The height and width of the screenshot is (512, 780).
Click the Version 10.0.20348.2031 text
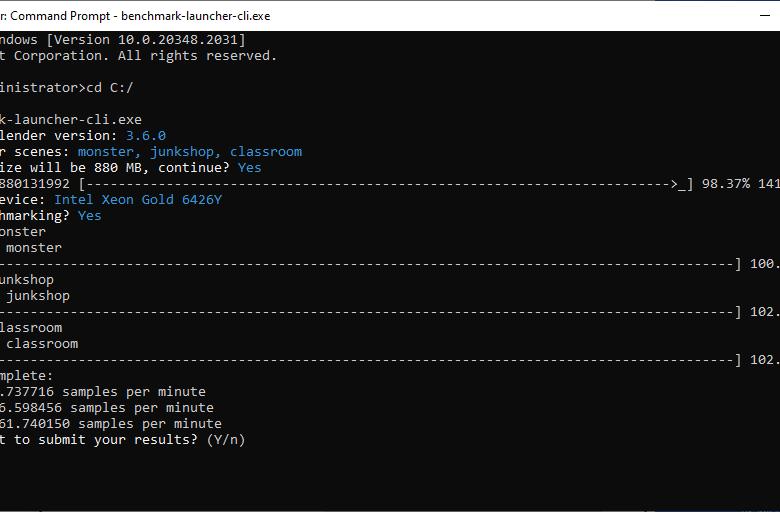pyautogui.click(x=146, y=40)
